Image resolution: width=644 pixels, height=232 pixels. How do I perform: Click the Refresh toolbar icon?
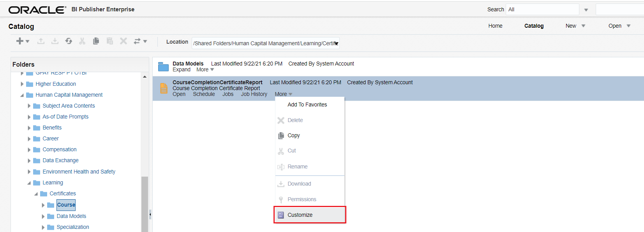tap(69, 41)
